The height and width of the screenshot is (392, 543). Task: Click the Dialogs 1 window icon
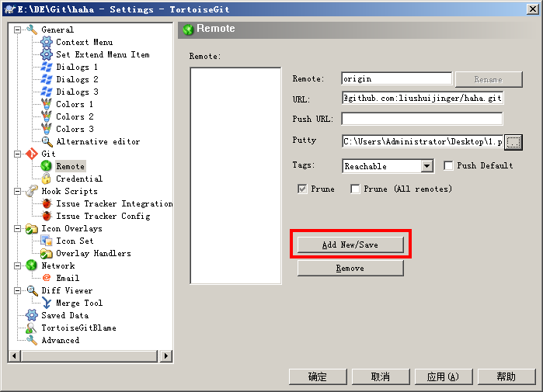click(47, 67)
